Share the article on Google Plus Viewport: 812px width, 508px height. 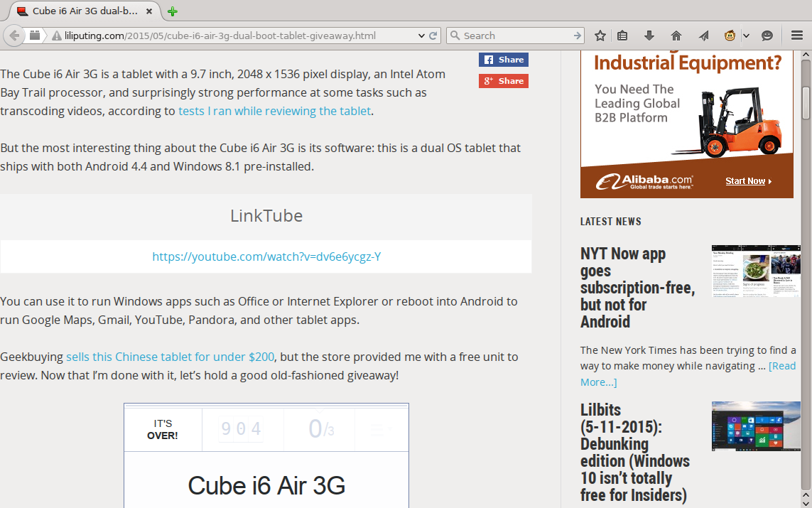click(504, 81)
